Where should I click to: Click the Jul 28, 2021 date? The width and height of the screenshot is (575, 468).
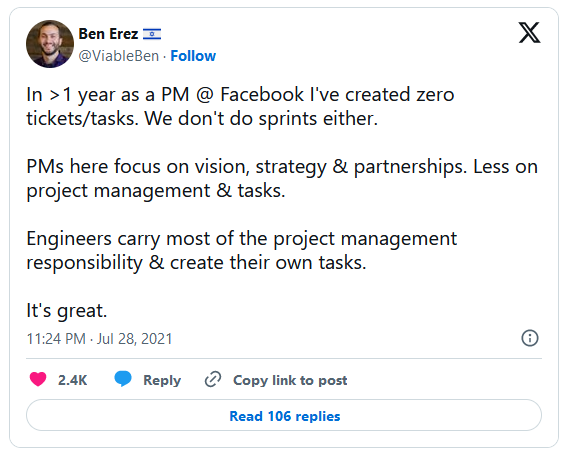pos(134,339)
